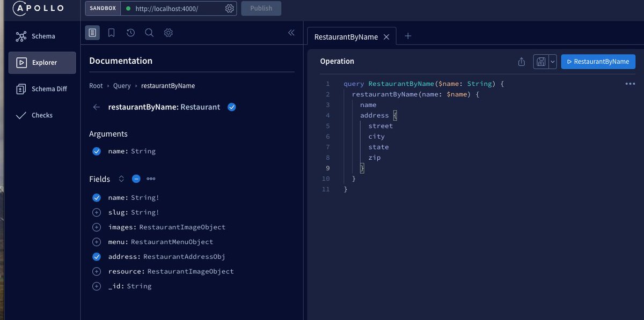Deselect all fields with the minus button
The image size is (644, 320).
coord(136,178)
